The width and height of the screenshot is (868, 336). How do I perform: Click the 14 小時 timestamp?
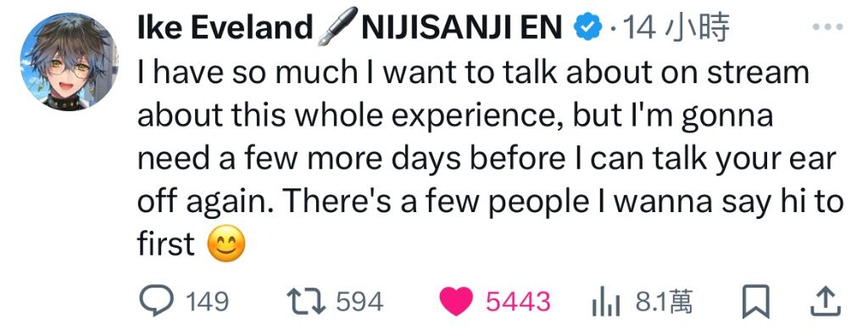click(x=675, y=27)
